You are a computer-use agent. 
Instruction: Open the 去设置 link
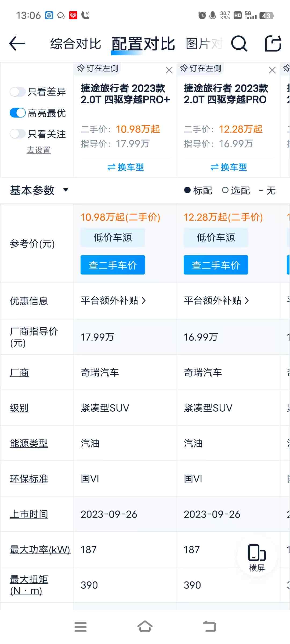39,150
